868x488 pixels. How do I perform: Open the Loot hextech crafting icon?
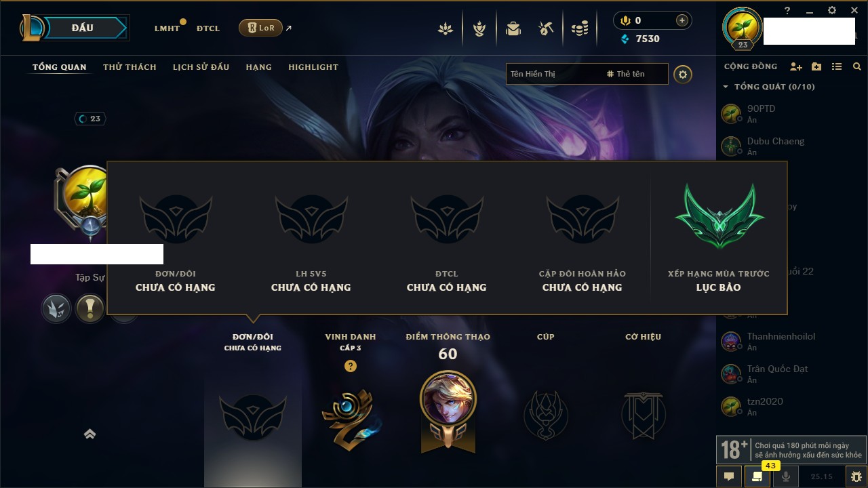(547, 28)
